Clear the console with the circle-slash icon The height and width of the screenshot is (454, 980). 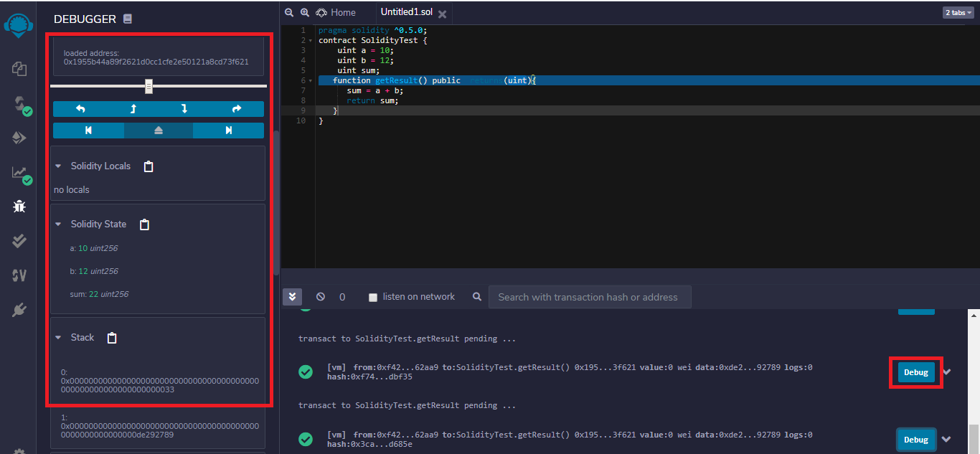(321, 297)
